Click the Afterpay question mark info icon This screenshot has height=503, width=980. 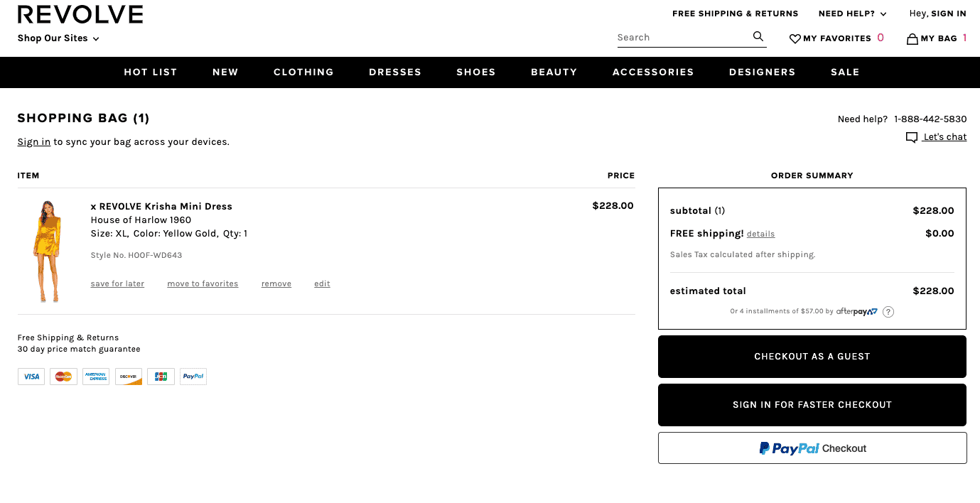point(888,311)
